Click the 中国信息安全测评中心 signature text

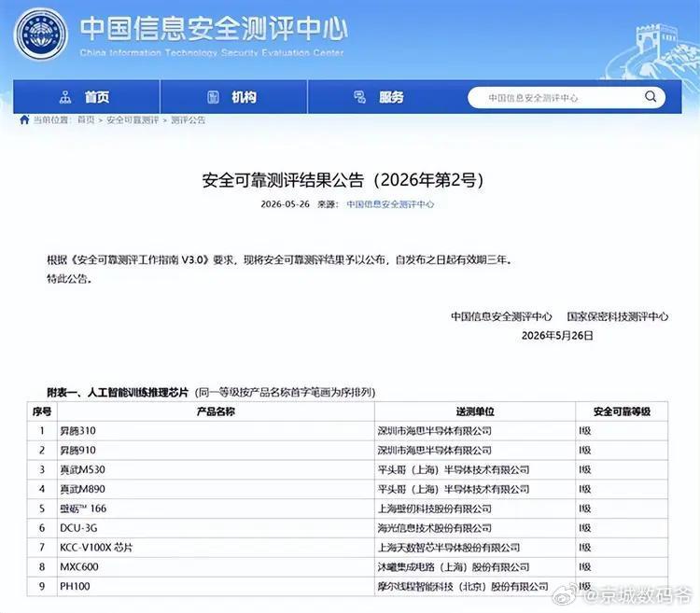pos(501,316)
